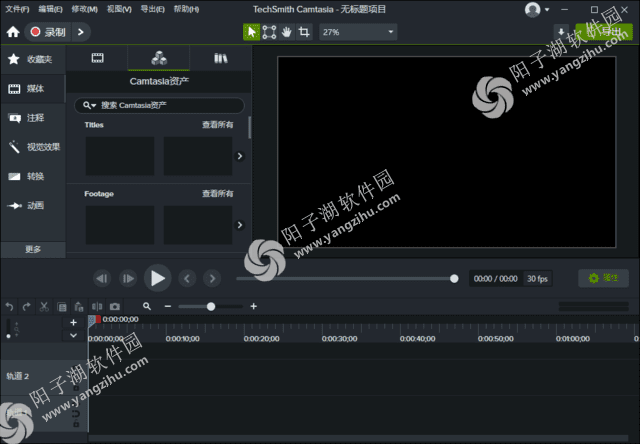Image resolution: width=640 pixels, height=444 pixels.
Task: Open 动画 animations in sidebar
Action: (x=33, y=205)
